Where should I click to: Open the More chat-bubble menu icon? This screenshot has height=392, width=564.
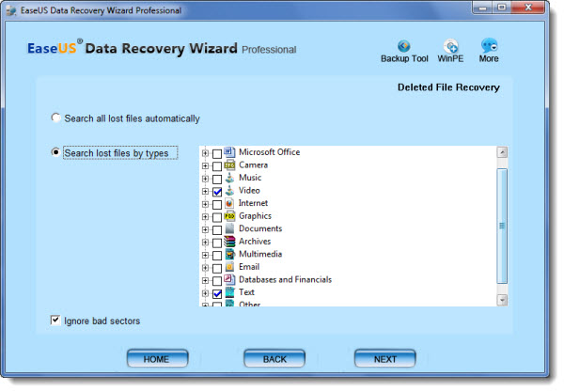(489, 45)
